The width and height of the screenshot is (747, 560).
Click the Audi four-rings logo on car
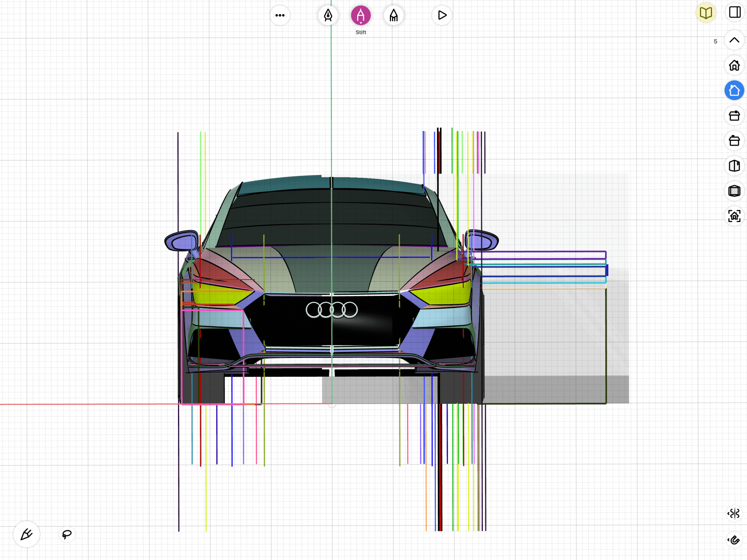point(332,310)
